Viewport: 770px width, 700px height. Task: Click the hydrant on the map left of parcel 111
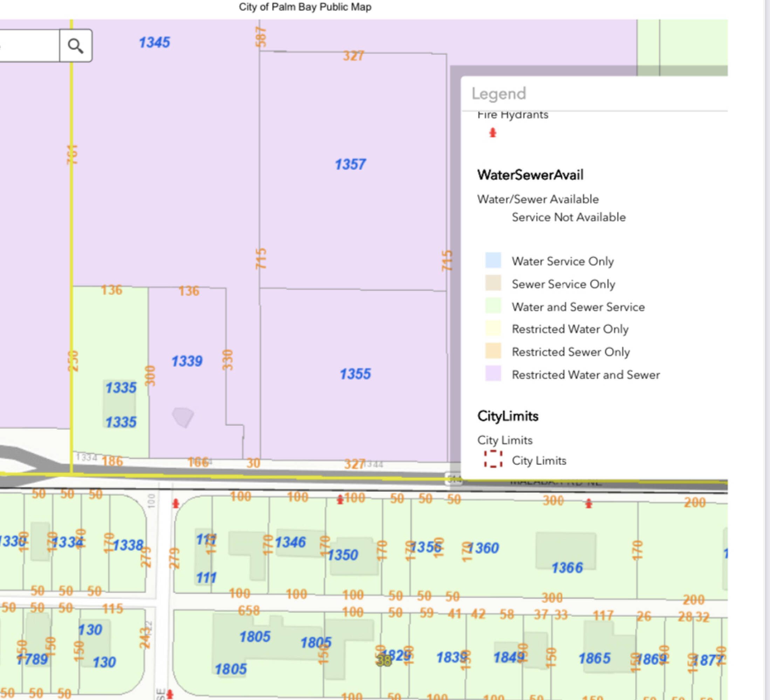[x=176, y=503]
